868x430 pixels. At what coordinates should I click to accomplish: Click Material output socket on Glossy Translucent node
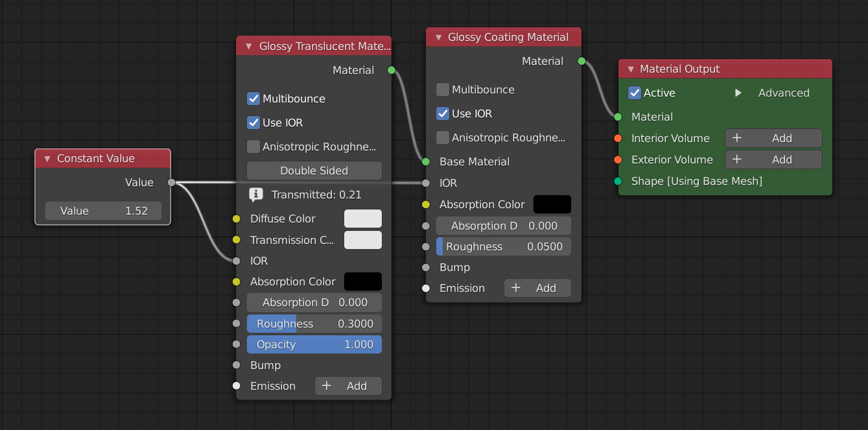click(x=391, y=70)
